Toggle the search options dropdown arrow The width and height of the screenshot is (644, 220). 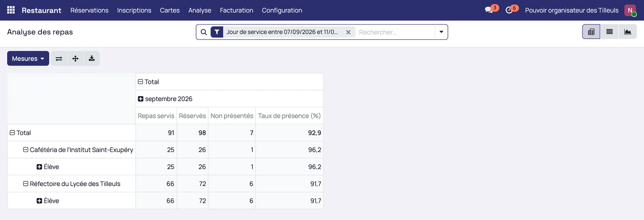pos(442,32)
